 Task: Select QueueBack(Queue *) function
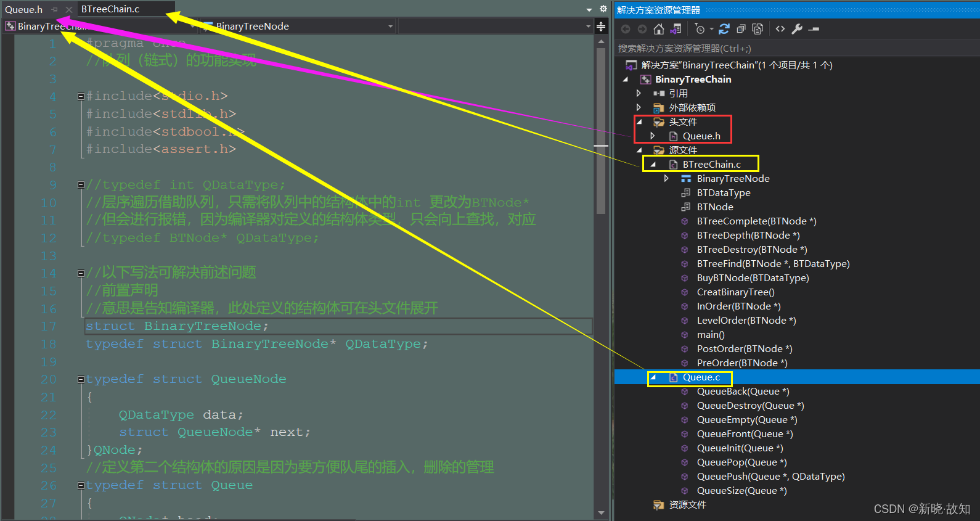pyautogui.click(x=743, y=392)
